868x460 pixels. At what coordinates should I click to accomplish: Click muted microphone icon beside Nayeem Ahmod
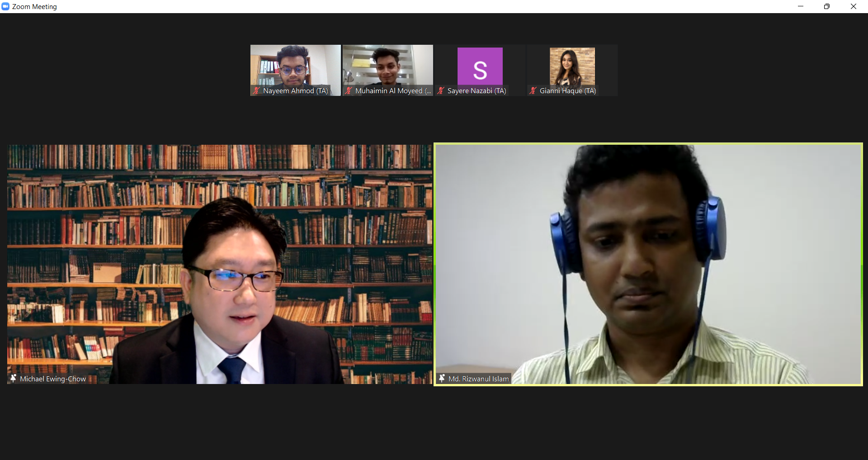(256, 91)
